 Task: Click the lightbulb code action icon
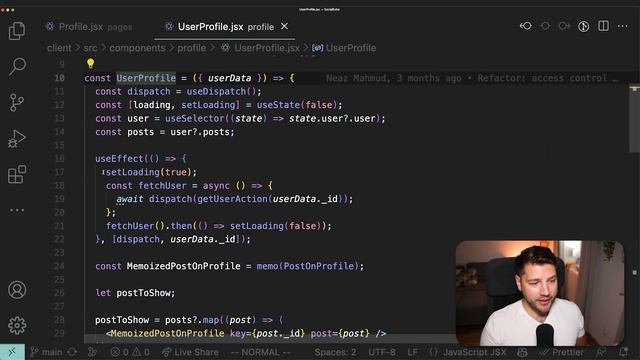(90, 63)
